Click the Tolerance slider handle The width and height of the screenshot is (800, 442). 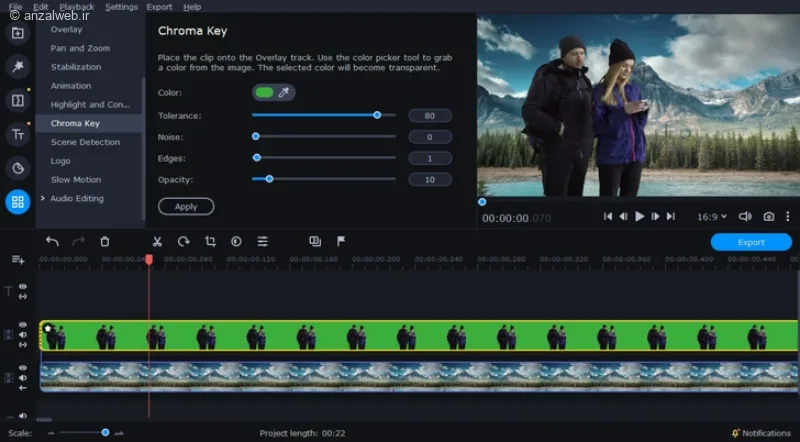click(x=377, y=115)
